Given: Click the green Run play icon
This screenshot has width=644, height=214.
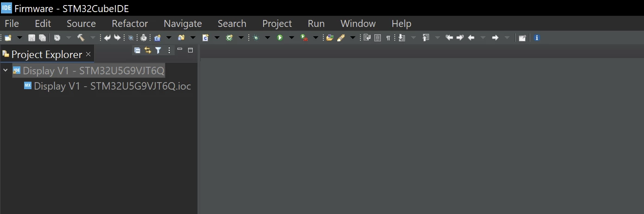Looking at the screenshot, I should coord(280,38).
